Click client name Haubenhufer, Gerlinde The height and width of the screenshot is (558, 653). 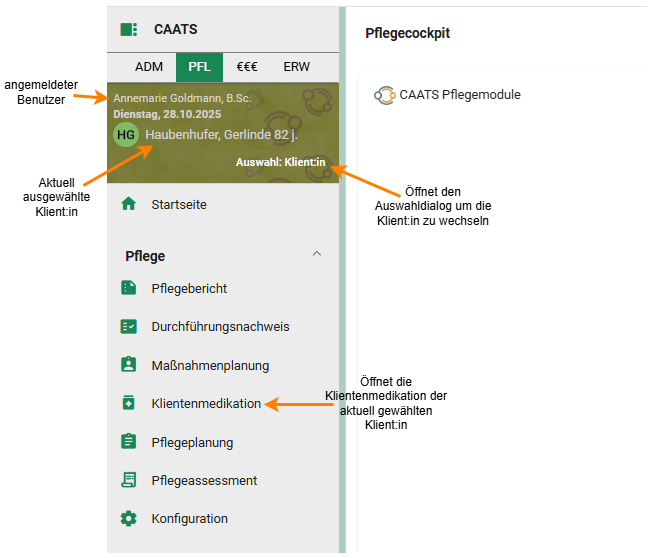[219, 135]
